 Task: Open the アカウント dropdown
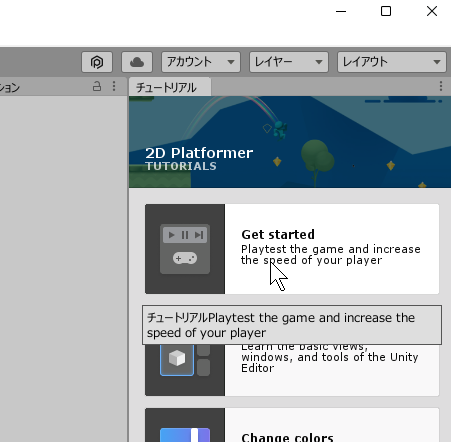(x=201, y=62)
